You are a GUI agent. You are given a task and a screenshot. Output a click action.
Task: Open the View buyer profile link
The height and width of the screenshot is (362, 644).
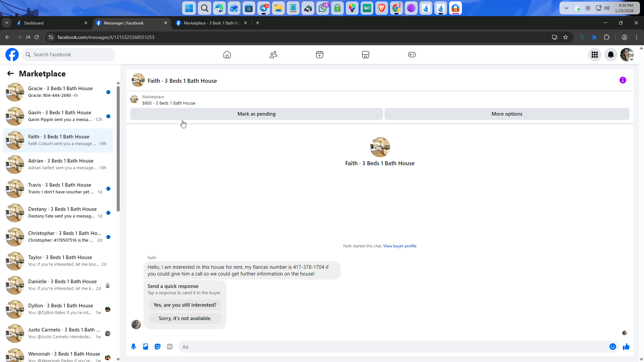400,246
